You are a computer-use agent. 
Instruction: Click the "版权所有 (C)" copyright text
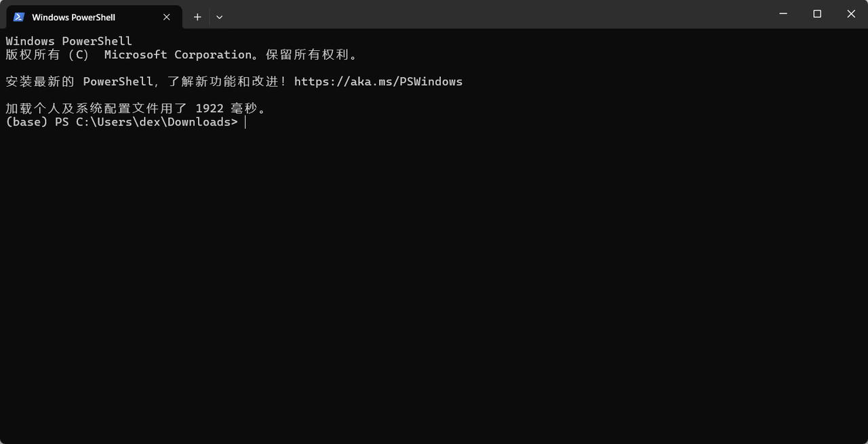[47, 55]
